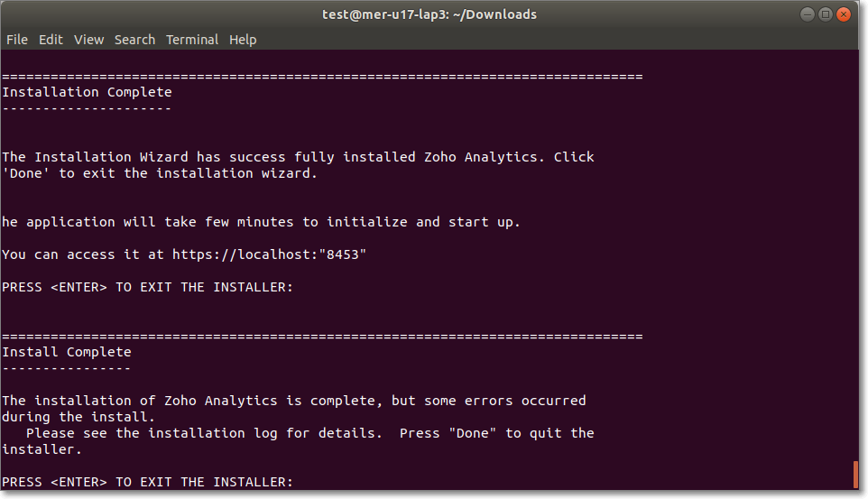Click the bottom-most PRESS <ENTER> prompt line
Viewport: 868px width, 499px height.
(147, 482)
